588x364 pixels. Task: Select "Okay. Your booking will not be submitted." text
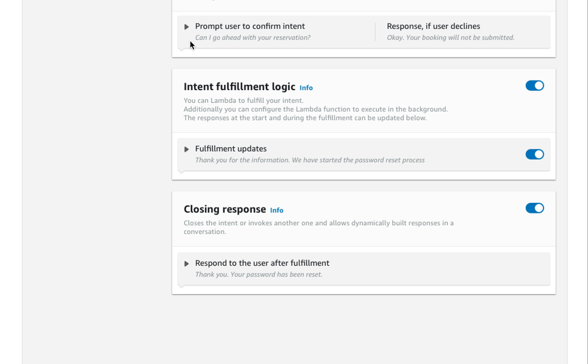pyautogui.click(x=451, y=38)
